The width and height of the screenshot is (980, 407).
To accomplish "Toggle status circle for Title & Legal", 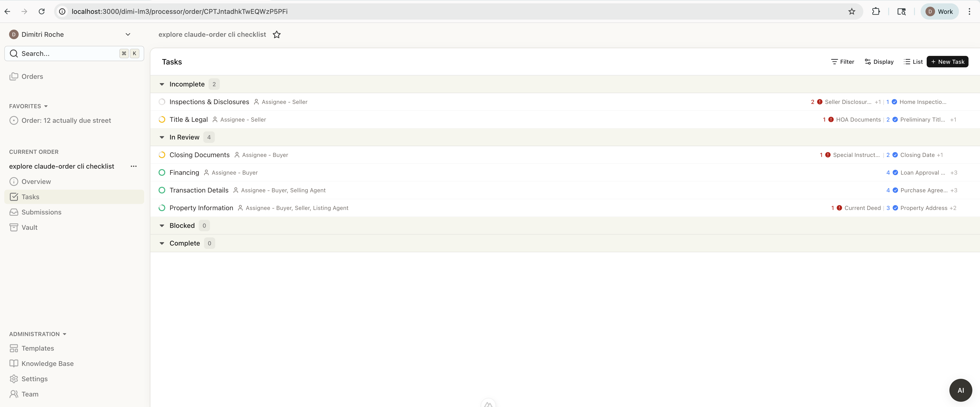I will point(162,119).
